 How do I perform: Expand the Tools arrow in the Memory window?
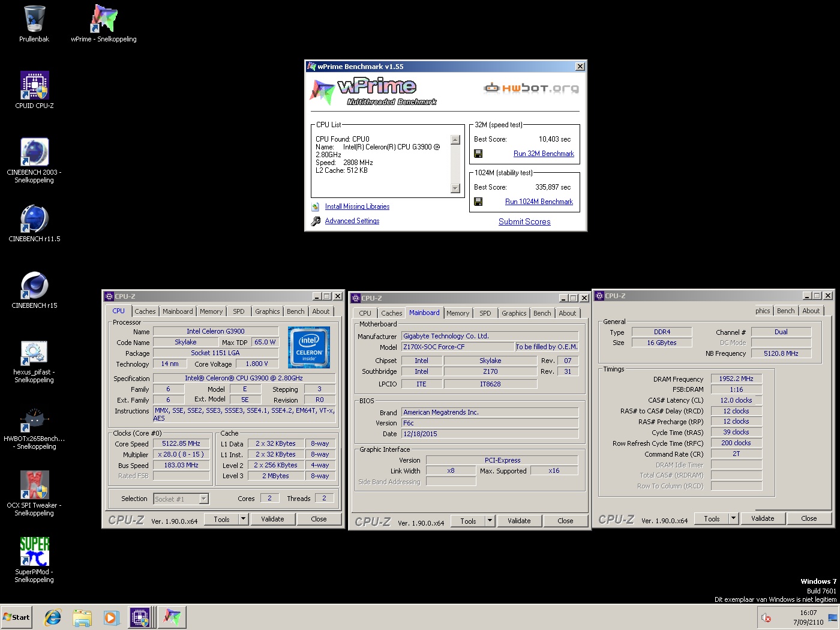(733, 518)
